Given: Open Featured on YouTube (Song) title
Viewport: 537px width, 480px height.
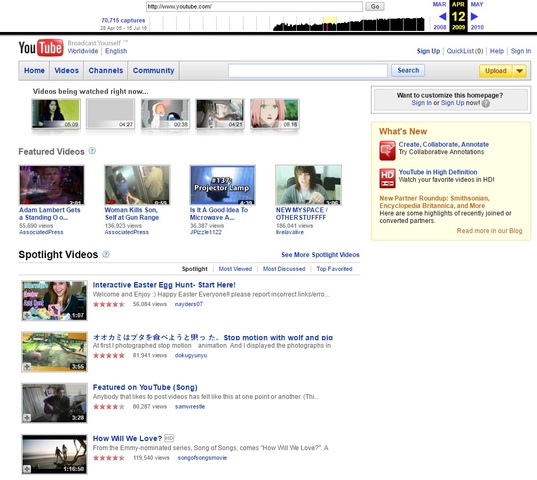Looking at the screenshot, I should point(145,387).
